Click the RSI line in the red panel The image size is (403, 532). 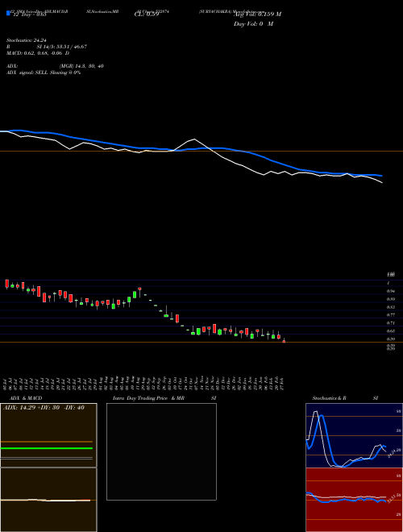tap(346, 499)
